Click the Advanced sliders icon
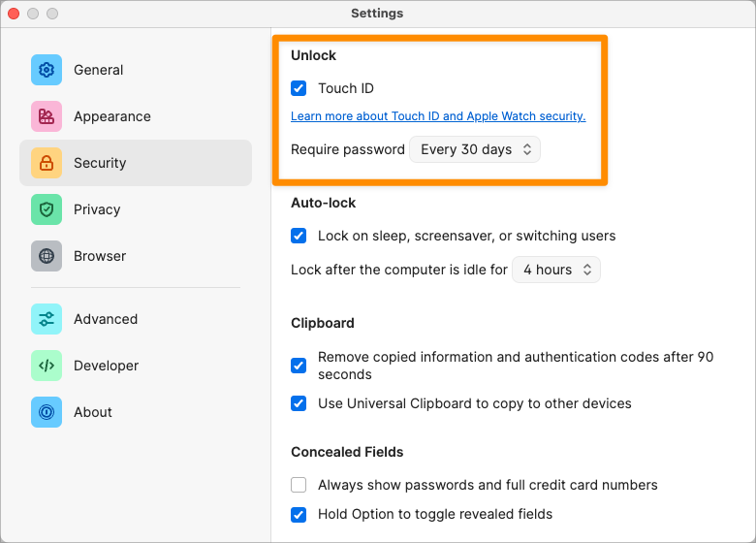This screenshot has width=756, height=543. [x=47, y=319]
